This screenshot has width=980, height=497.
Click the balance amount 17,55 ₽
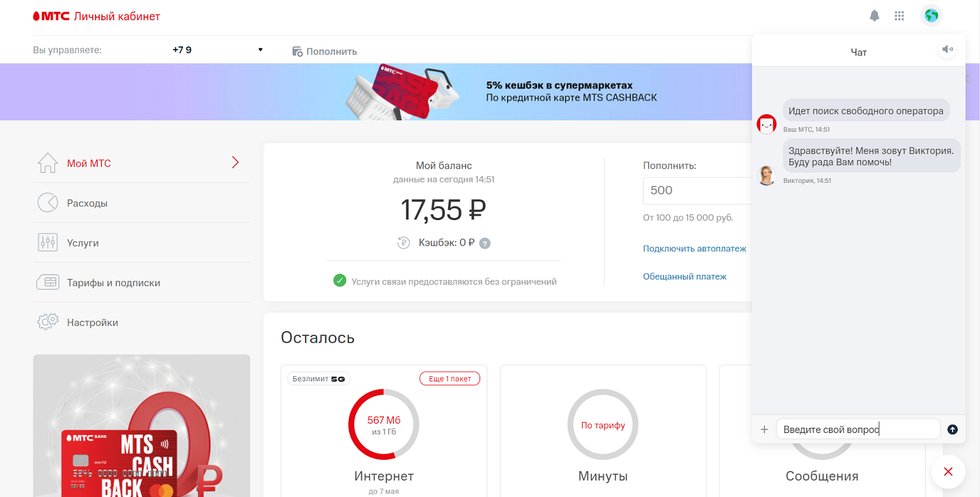coord(444,210)
